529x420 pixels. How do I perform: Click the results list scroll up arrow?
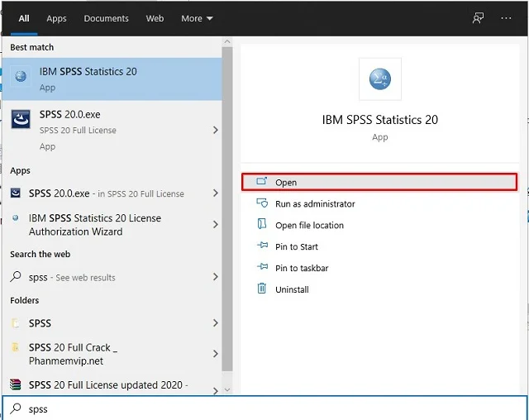(x=227, y=41)
